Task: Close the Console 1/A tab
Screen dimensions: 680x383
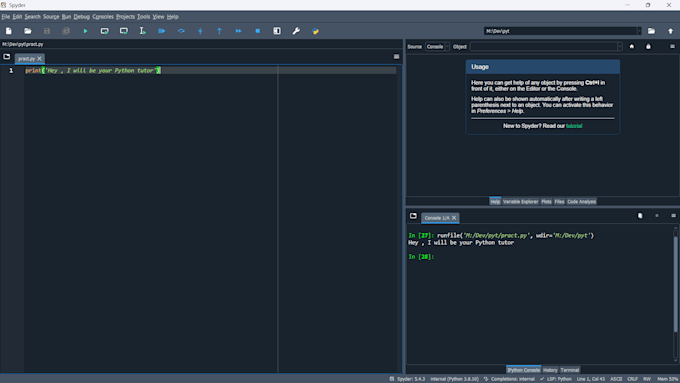Action: coord(454,218)
